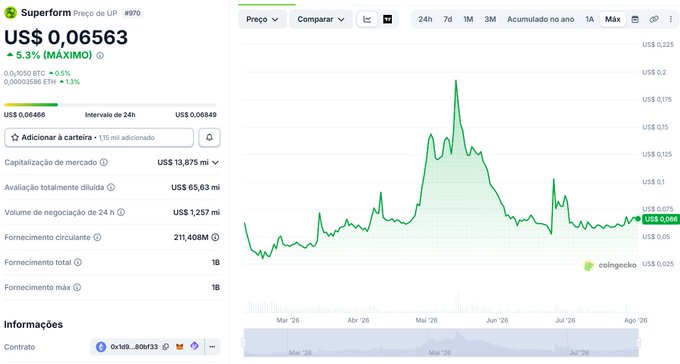Open the Comparar dropdown
Viewport: 680px width, 364px height.
pos(320,19)
